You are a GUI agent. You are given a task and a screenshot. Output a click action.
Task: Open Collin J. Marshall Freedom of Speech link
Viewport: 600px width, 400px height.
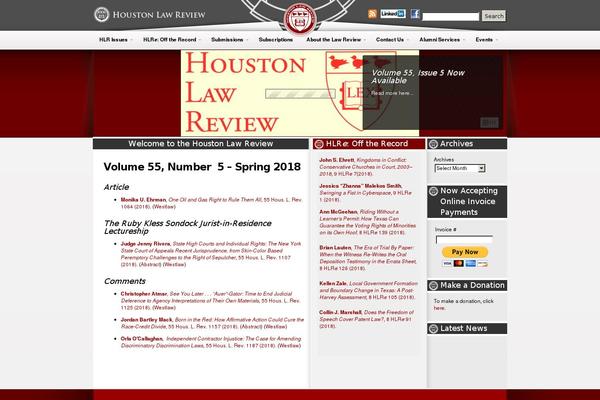pos(367,319)
